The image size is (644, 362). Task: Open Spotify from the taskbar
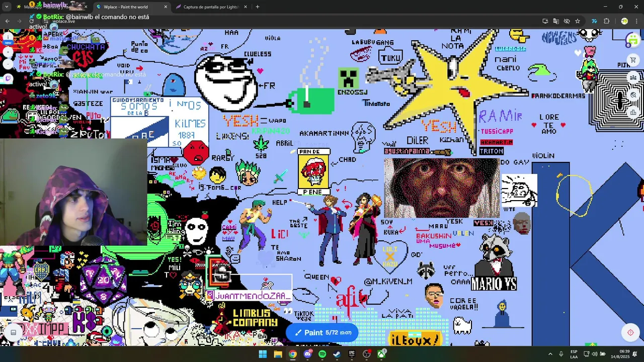pyautogui.click(x=322, y=354)
